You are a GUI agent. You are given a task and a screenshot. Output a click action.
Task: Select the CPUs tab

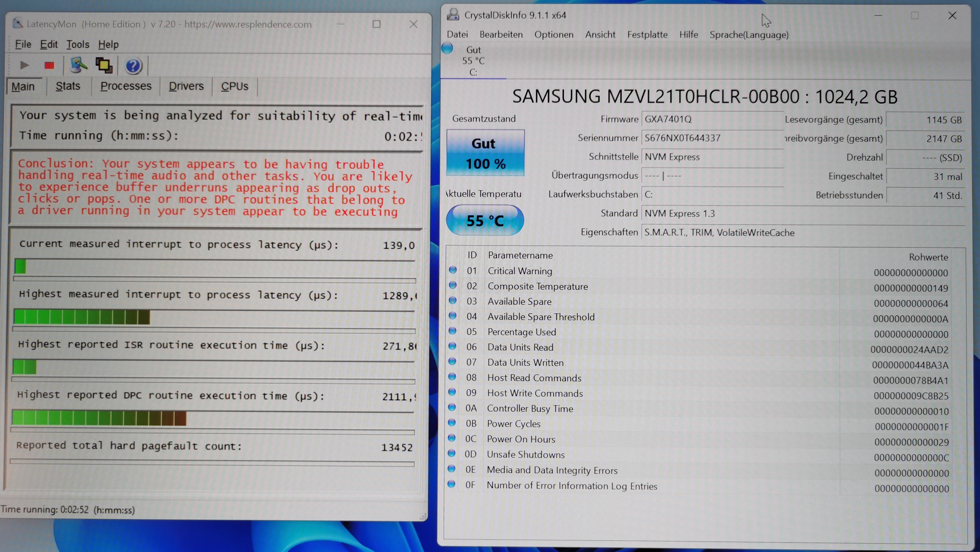tap(235, 87)
